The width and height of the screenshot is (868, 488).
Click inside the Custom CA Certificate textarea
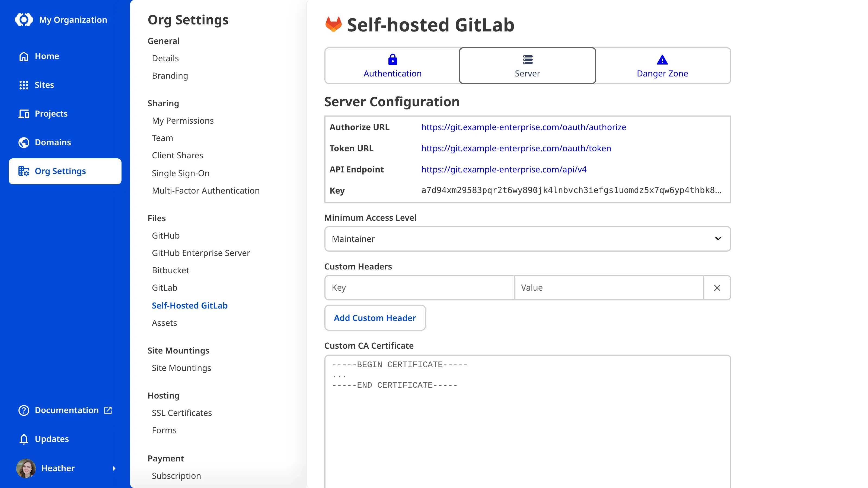527,421
